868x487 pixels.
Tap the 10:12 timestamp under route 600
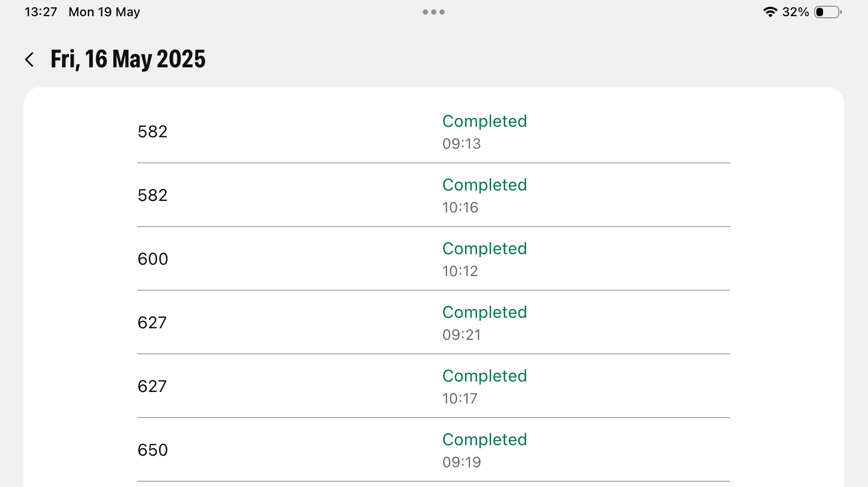pos(460,271)
